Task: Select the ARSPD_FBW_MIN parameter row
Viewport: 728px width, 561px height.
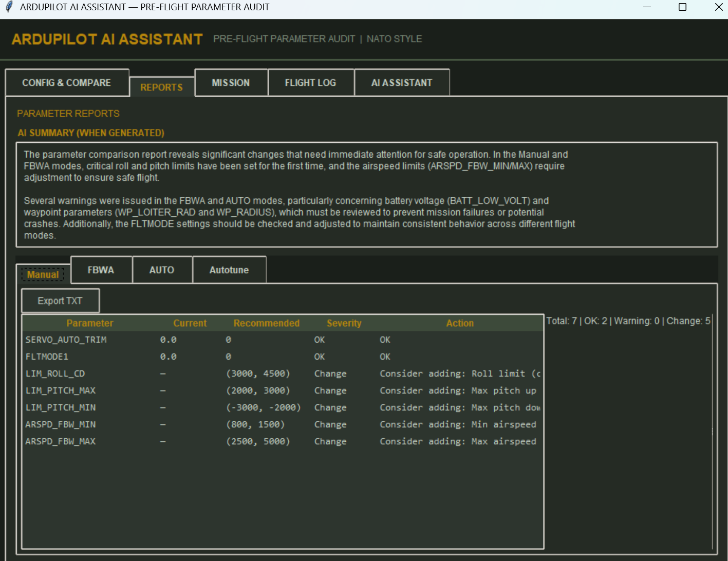Action: [x=283, y=424]
